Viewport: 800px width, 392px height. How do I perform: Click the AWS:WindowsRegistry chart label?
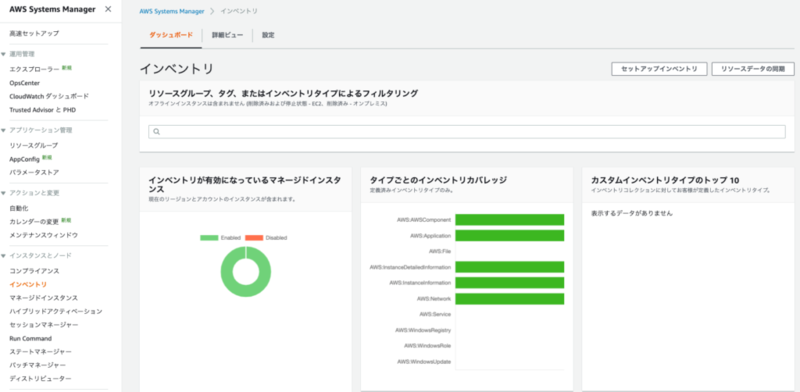pos(422,330)
